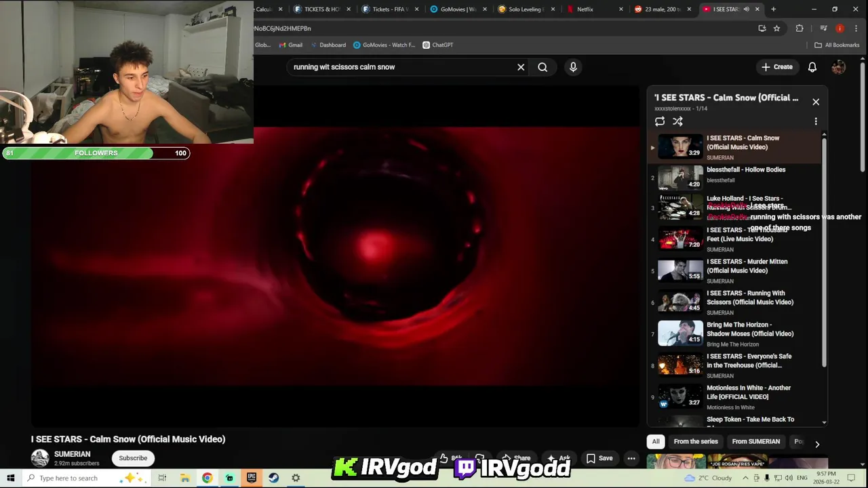Viewport: 868px width, 488px height.
Task: Open the ChatGPT bookmark
Action: point(437,45)
